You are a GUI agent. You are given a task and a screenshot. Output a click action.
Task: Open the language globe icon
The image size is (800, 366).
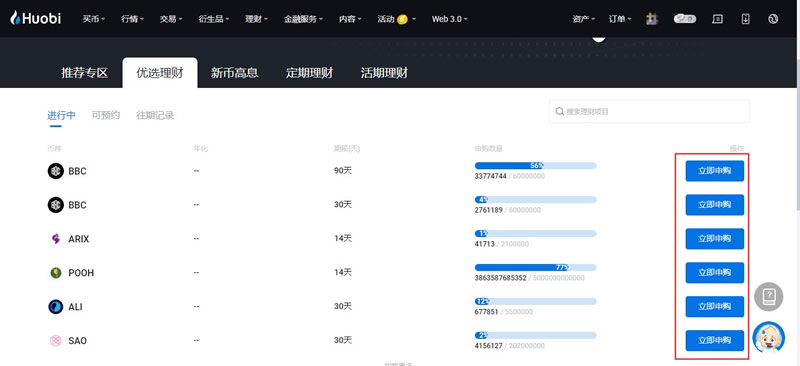772,19
